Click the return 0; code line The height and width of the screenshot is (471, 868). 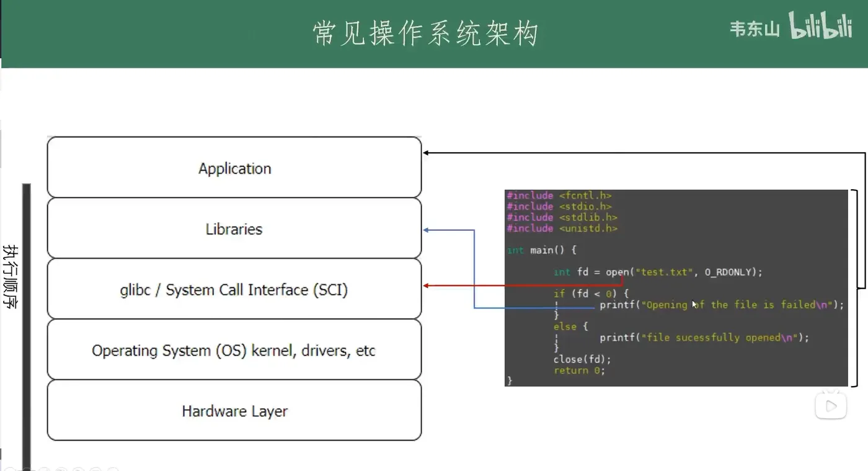click(x=579, y=370)
